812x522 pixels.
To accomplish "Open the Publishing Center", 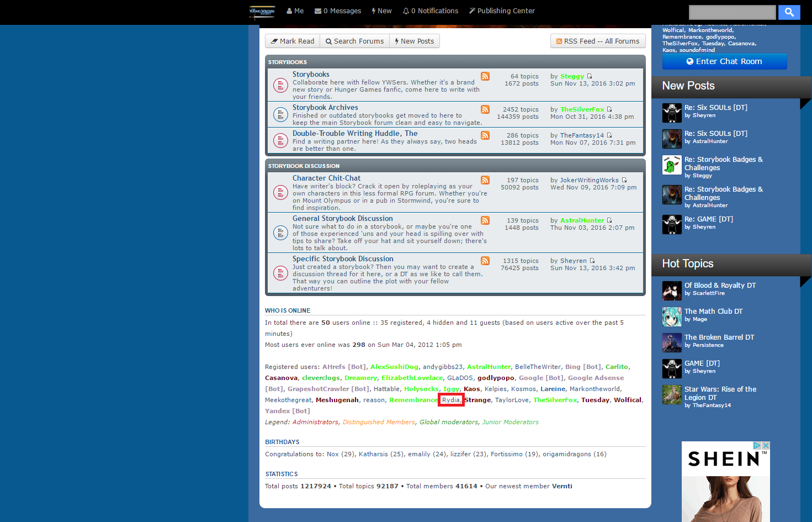I will [x=502, y=11].
